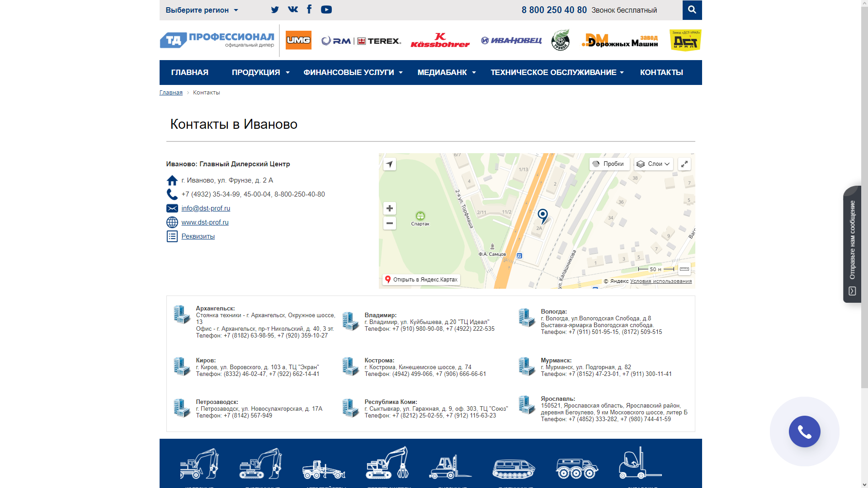
Task: Click the tracked all-terrain vehicle icon
Action: tap(514, 469)
